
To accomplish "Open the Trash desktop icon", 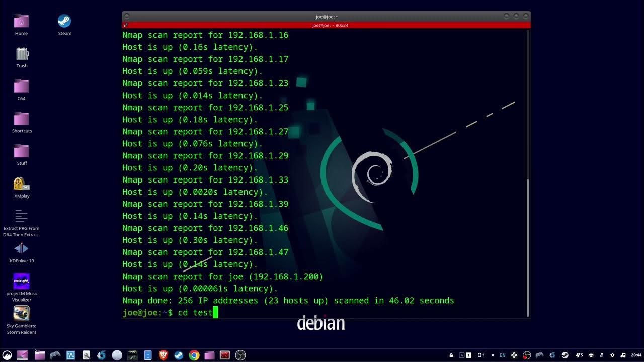I will point(22,57).
